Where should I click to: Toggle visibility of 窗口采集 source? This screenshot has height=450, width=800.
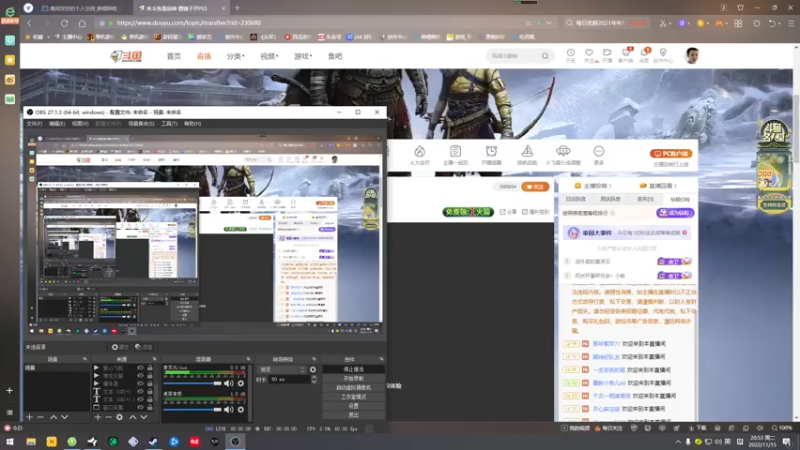pos(140,407)
